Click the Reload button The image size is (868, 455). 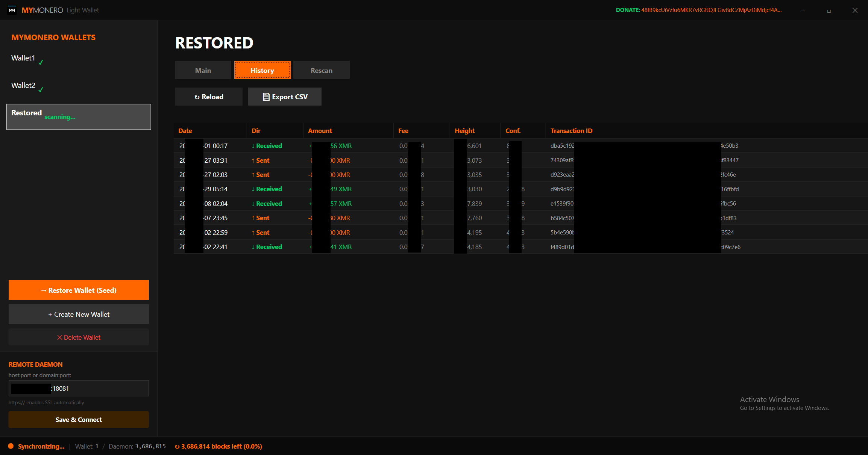pyautogui.click(x=209, y=97)
